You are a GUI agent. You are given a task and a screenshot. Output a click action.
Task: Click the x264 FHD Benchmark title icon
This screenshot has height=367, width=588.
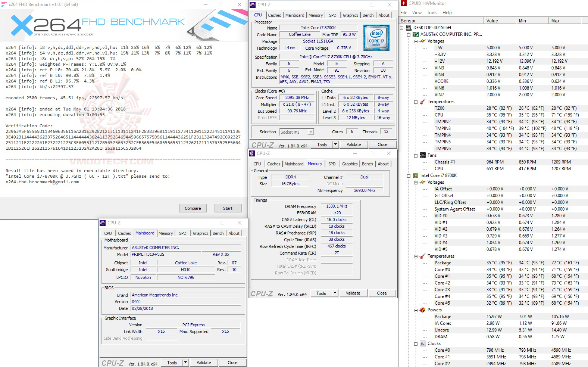4,4
